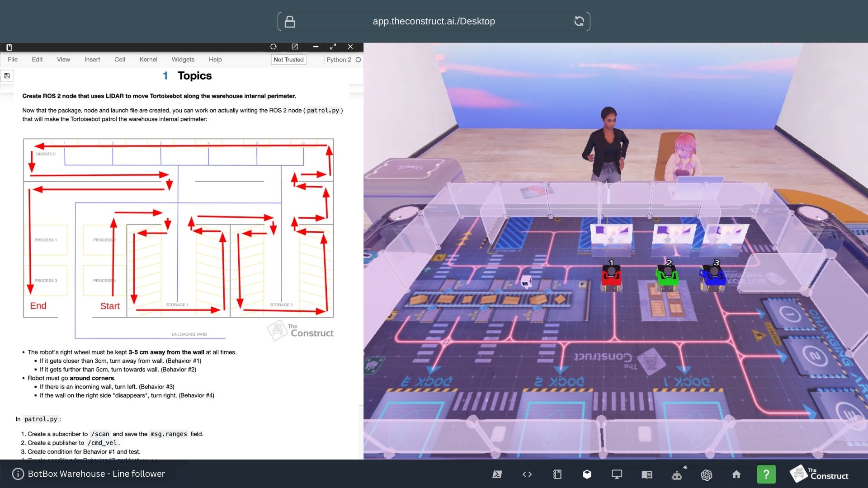The height and width of the screenshot is (488, 868).
Task: Click the browser lock icon
Action: click(290, 21)
